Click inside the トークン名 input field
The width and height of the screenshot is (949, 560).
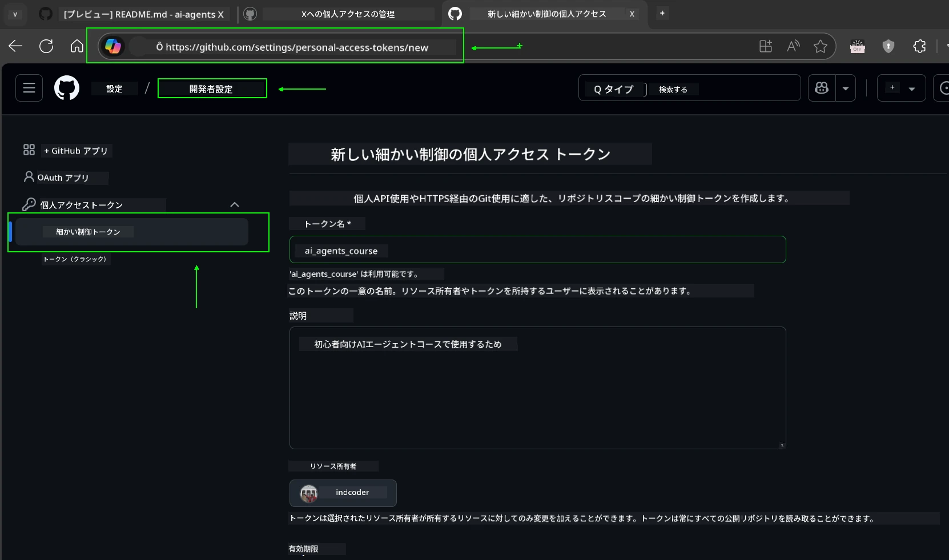537,250
